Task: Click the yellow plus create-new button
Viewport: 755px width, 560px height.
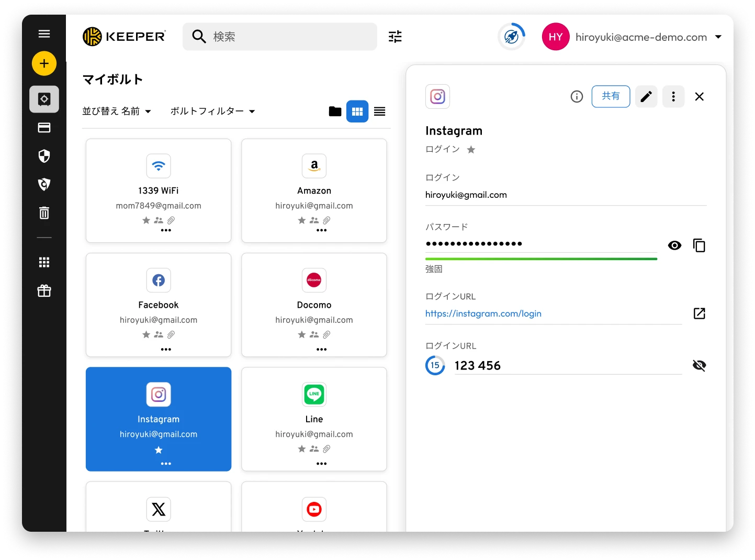Action: click(x=44, y=64)
